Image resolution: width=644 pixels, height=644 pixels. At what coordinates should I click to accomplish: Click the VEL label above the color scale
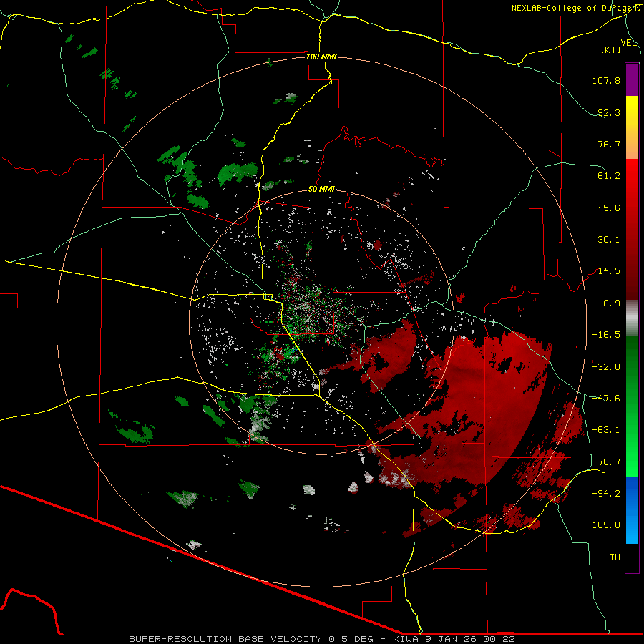[628, 43]
